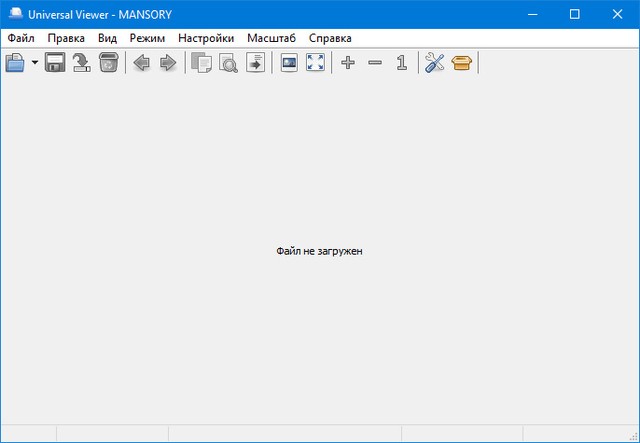Screen dimensions: 640x443
Task: Open the Режим menu
Action: 147,38
